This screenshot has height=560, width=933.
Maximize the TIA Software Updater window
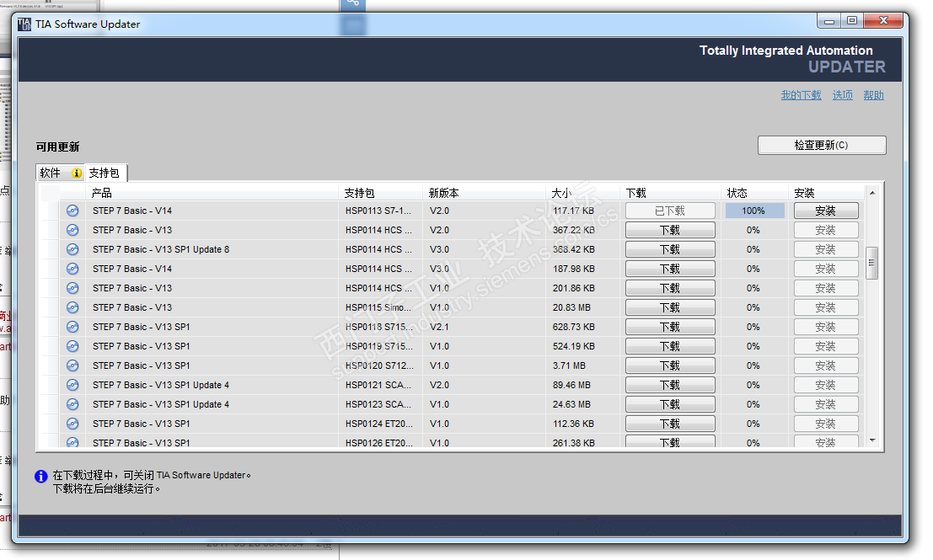[x=852, y=21]
